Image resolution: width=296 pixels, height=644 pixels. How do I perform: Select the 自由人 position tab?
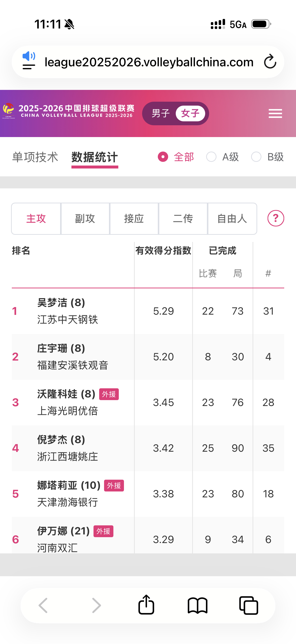(232, 218)
